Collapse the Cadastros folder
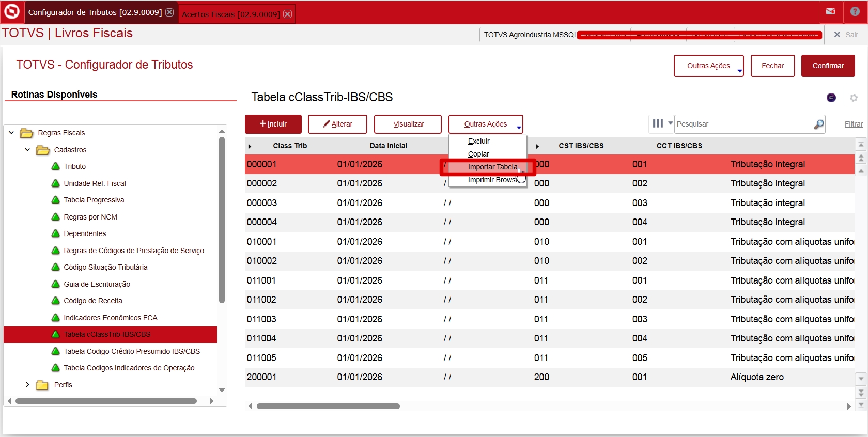The height and width of the screenshot is (437, 868). 27,150
